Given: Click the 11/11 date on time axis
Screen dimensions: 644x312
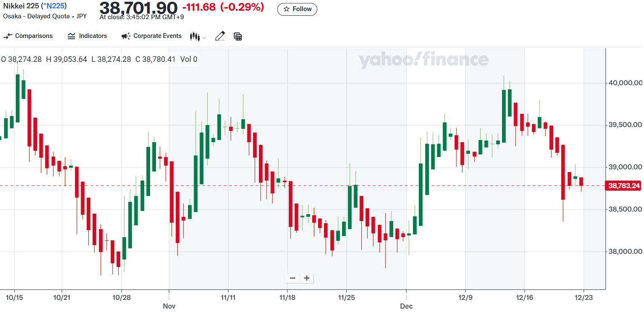Looking at the screenshot, I should pyautogui.click(x=228, y=297).
